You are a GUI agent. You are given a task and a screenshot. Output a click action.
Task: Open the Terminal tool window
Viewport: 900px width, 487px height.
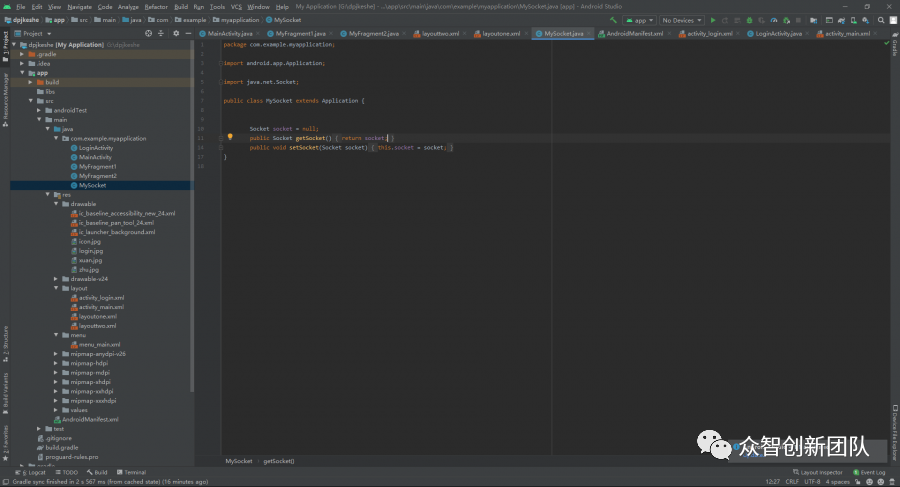pyautogui.click(x=131, y=472)
